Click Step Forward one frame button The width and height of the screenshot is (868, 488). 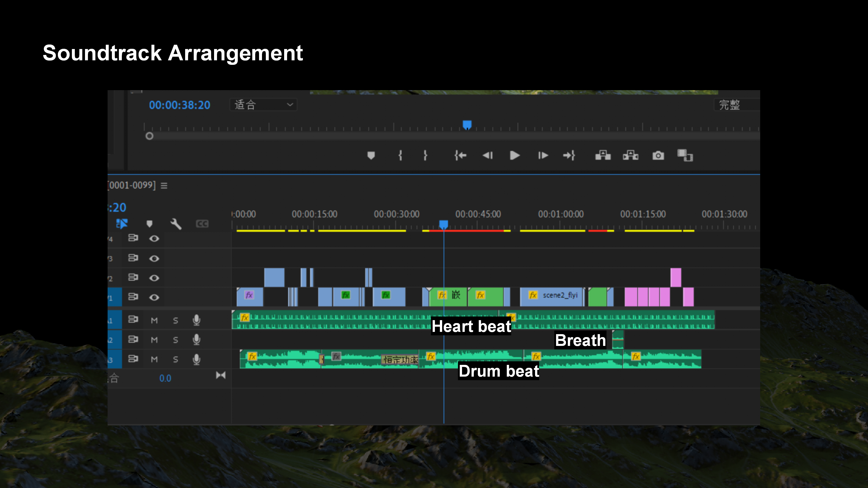click(543, 156)
